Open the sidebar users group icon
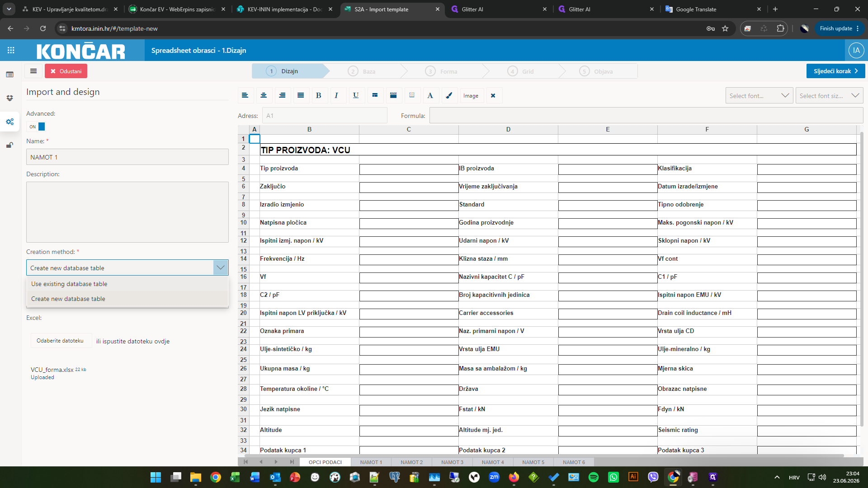Screen dimensions: 868x488 click(x=9, y=98)
